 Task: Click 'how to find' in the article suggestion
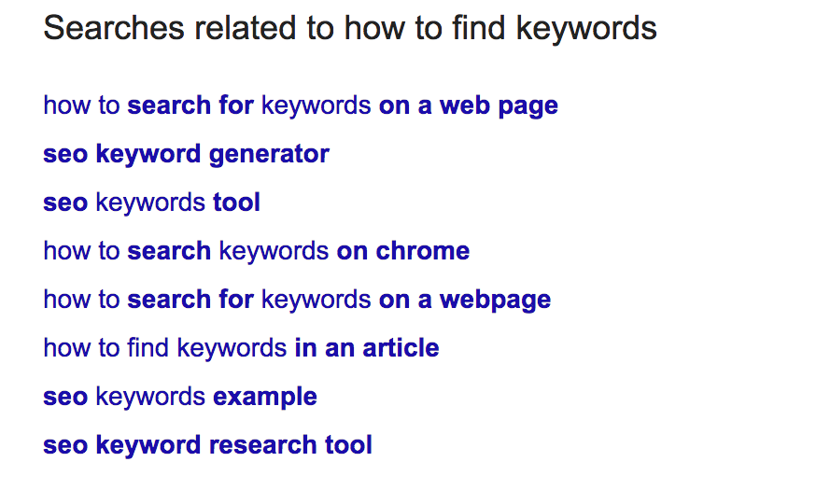[106, 347]
